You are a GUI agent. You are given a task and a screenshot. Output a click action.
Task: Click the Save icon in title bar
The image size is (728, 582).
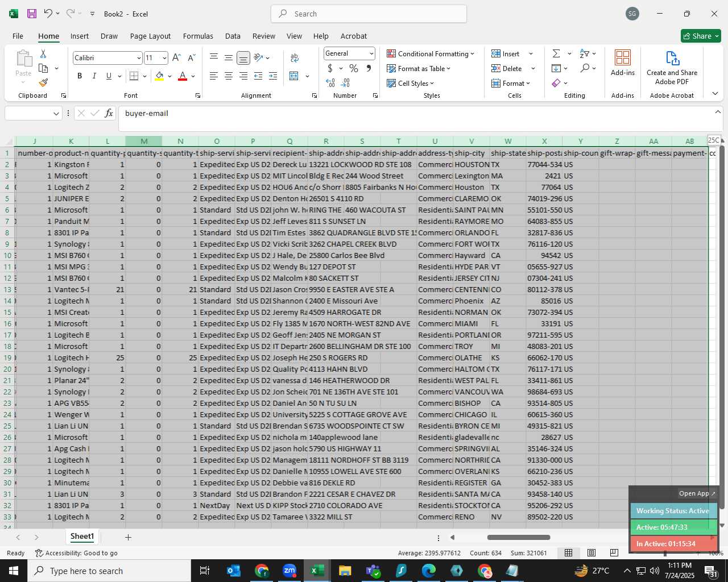(32, 14)
